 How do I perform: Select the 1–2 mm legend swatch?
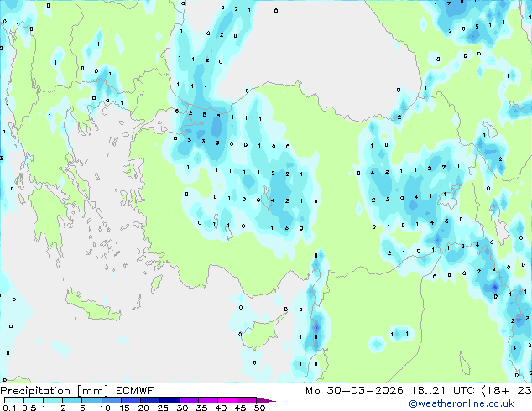(x=53, y=400)
